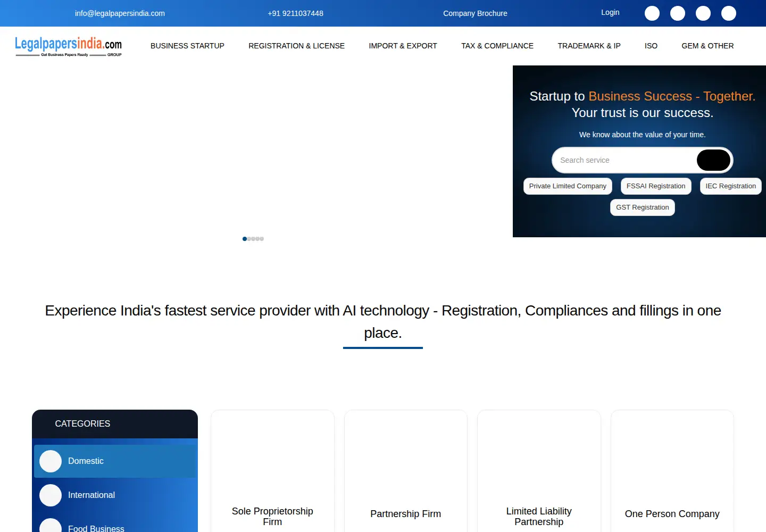The height and width of the screenshot is (532, 766).
Task: Open the REGISTRATION & LICENSE menu
Action: [x=296, y=46]
